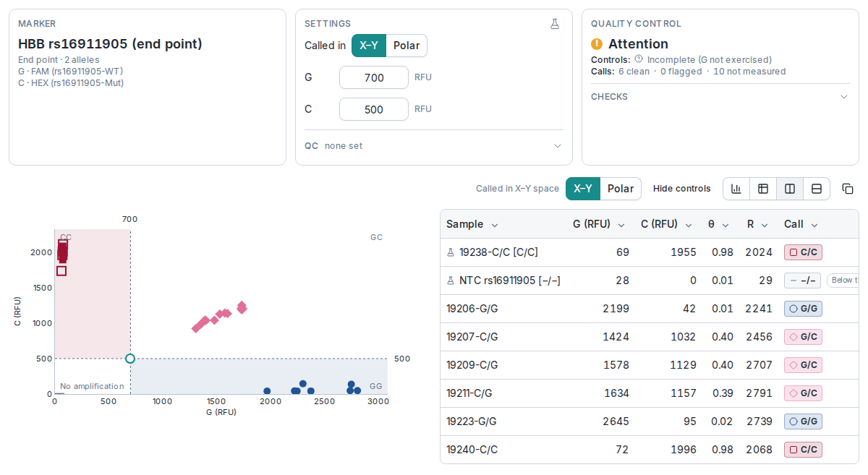Click the G/G call badge for 19206-G/G
868x475 pixels.
[x=803, y=309]
